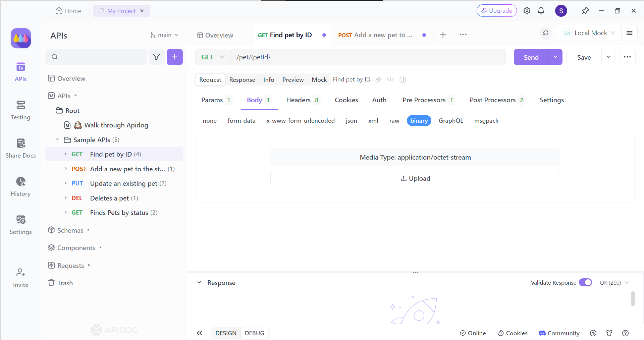Image resolution: width=644 pixels, height=340 pixels.
Task: Select the binary body type
Action: [419, 121]
